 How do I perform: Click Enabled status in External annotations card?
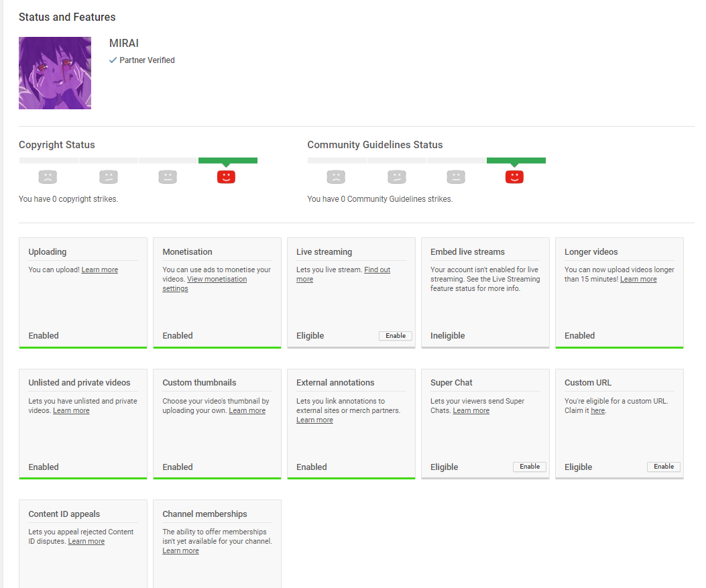312,467
